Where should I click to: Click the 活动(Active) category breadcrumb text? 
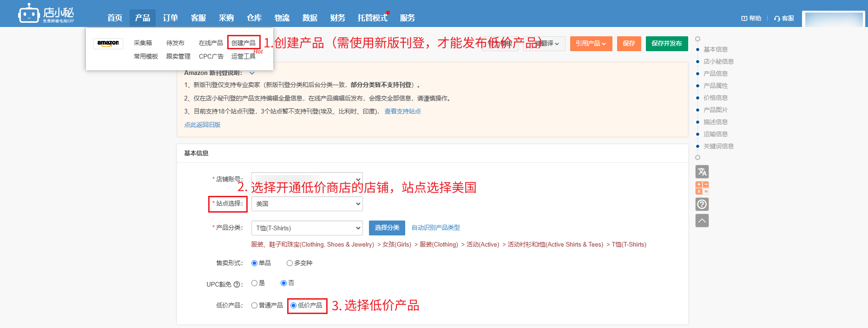coord(483,244)
